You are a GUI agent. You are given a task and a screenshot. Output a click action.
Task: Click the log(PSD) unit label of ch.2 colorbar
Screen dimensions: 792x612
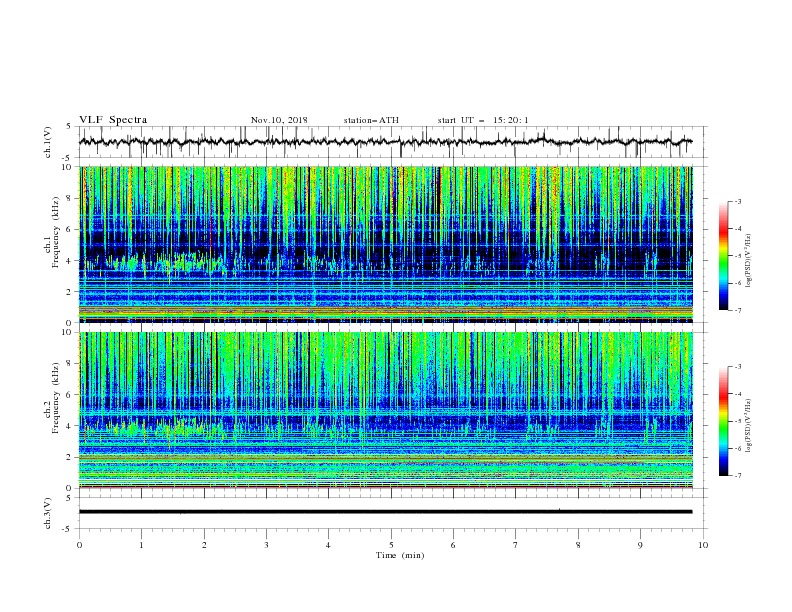[x=748, y=426]
